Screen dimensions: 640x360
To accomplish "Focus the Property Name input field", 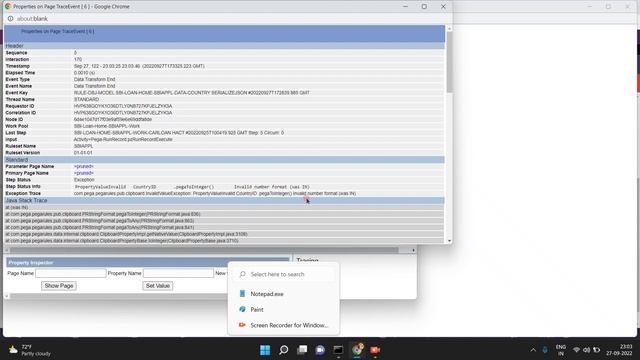I will [178, 273].
